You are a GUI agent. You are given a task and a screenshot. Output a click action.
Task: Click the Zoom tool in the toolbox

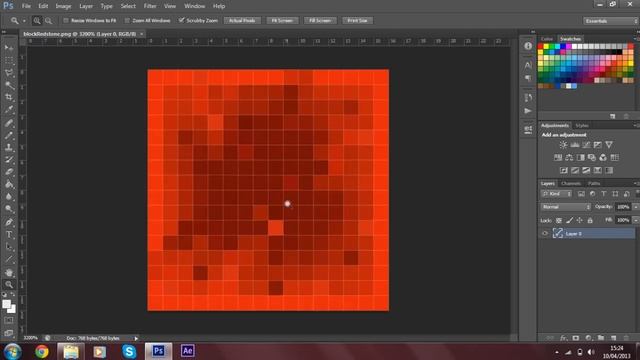[9, 284]
